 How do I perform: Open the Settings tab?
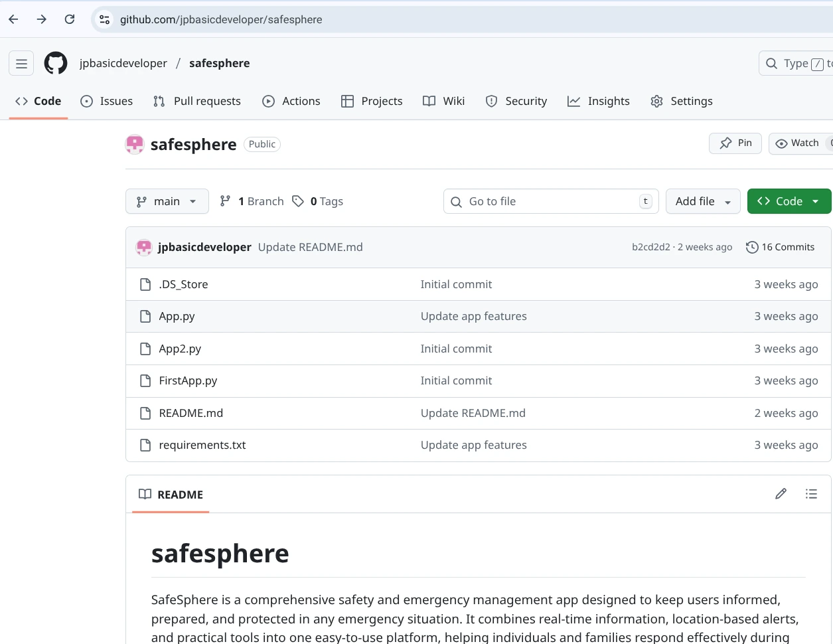click(x=682, y=101)
